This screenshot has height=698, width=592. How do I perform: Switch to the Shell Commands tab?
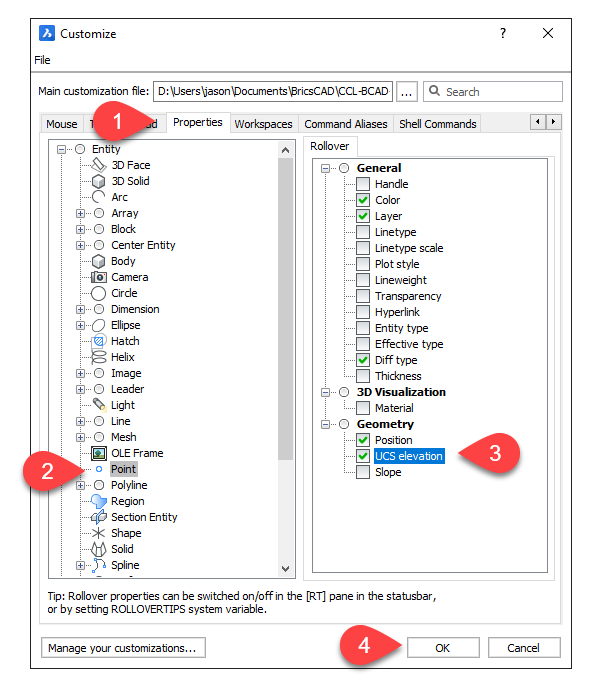coord(438,124)
